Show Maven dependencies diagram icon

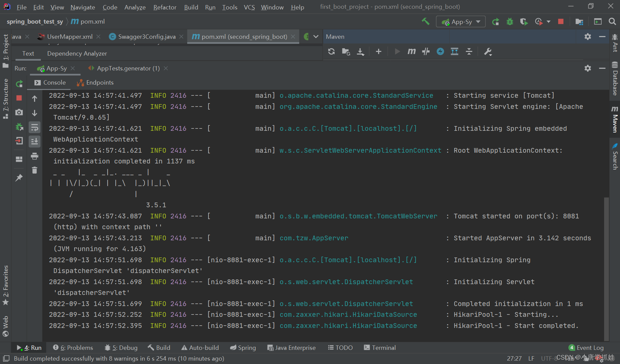coord(454,52)
